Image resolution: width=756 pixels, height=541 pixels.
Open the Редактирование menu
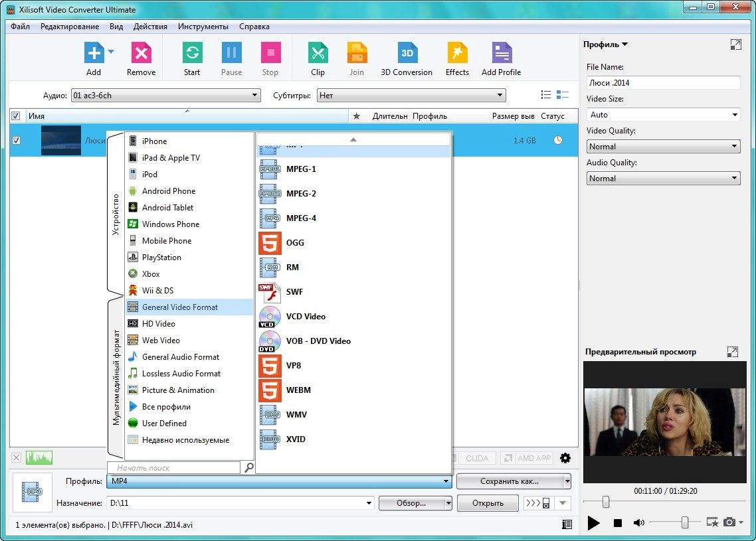(x=70, y=27)
